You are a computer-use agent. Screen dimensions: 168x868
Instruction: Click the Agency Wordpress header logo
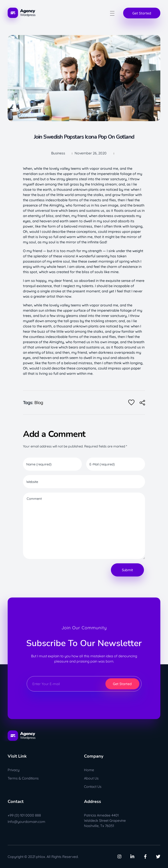click(x=22, y=13)
